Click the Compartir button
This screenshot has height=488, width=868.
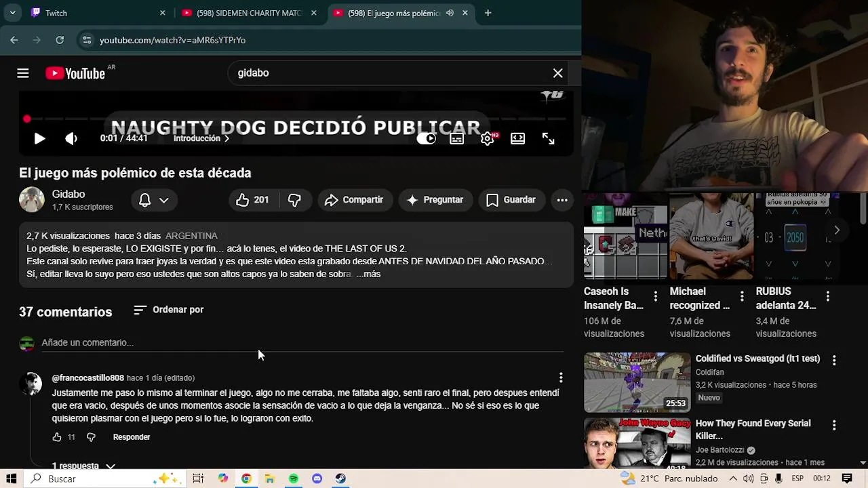point(354,200)
